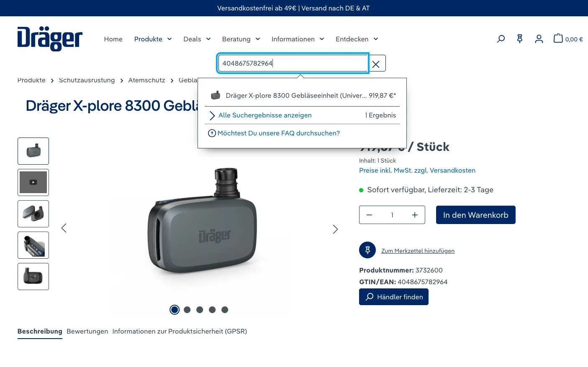This screenshot has width=588, height=367.
Task: Show next product image with right arrow
Action: click(x=335, y=229)
